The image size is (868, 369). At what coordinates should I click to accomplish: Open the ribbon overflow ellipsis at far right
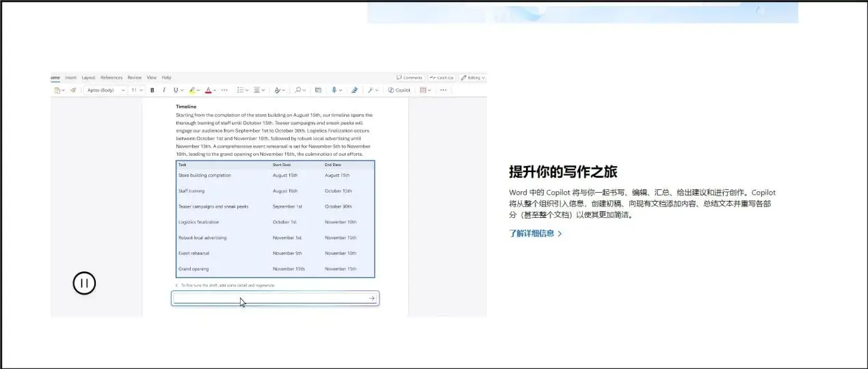tap(443, 90)
